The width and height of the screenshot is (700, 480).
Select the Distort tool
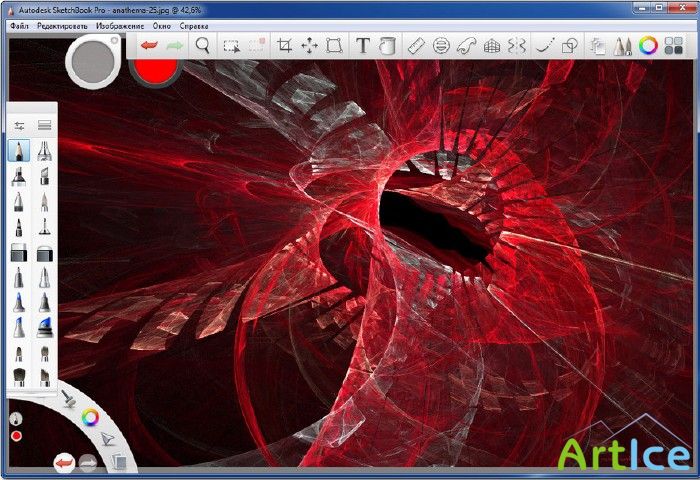point(334,46)
